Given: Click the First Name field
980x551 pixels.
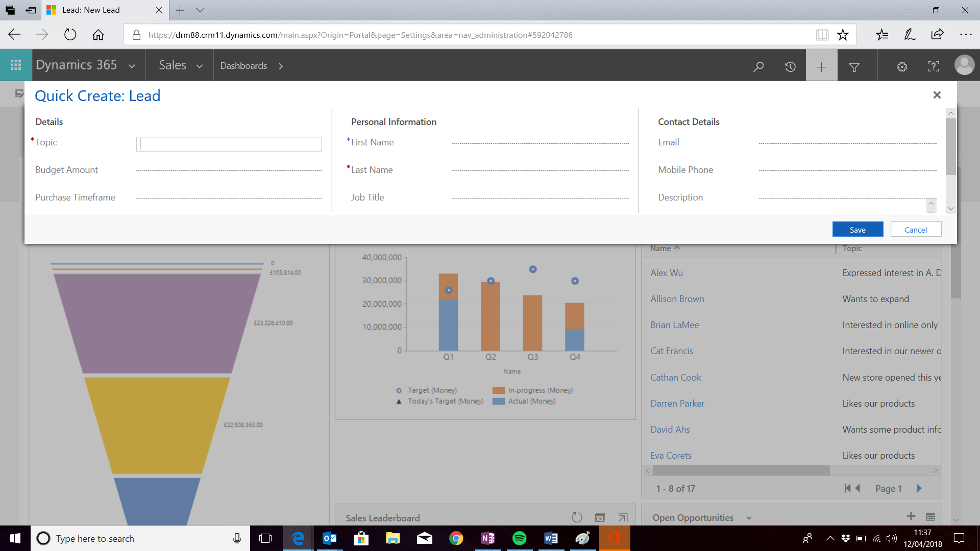Looking at the screenshot, I should (540, 143).
